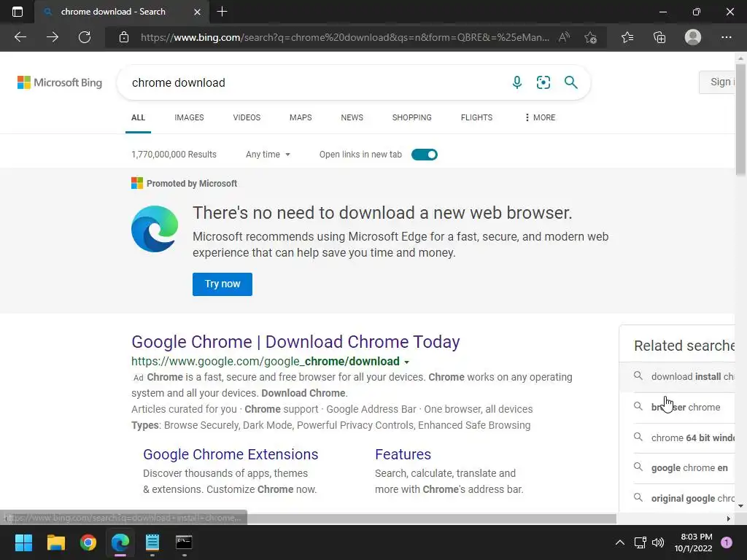Click the horizontal scrollbar right arrow
Viewport: 747px width, 560px height.
pyautogui.click(x=729, y=518)
